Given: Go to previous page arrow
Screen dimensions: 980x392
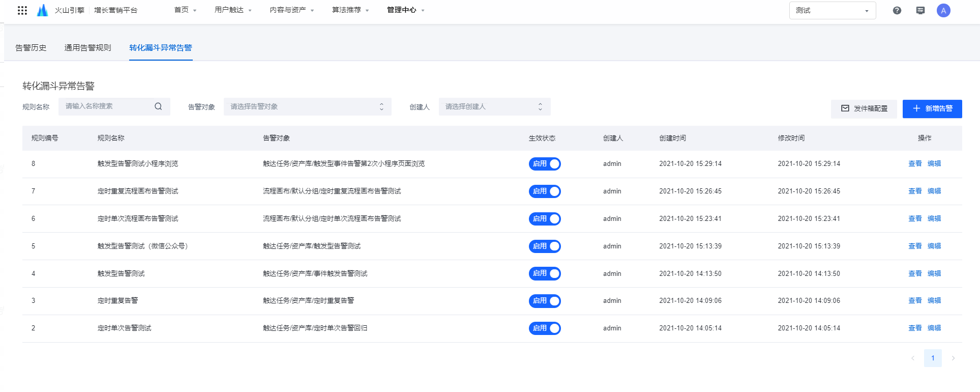Looking at the screenshot, I should point(913,358).
